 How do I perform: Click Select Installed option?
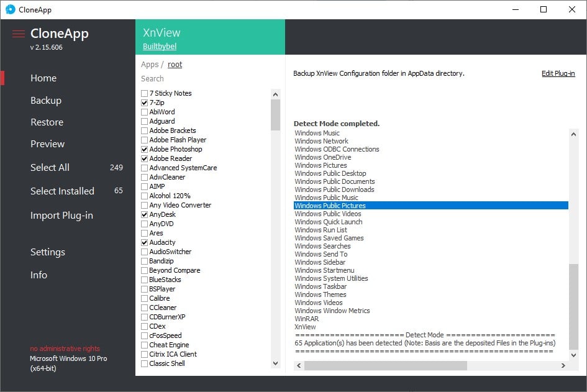click(x=62, y=191)
